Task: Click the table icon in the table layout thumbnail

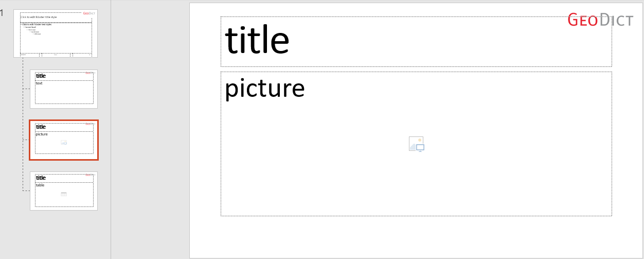Action: tap(64, 194)
